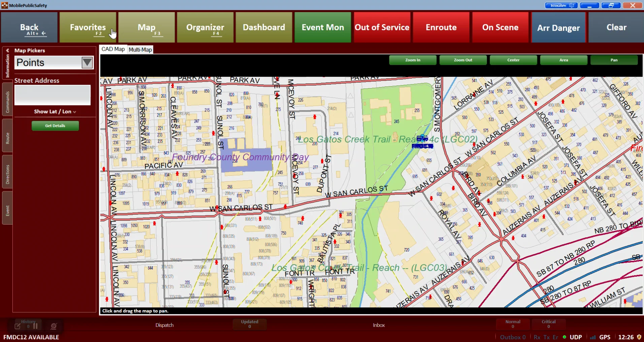Click the green UDP connection indicator
Viewport: 644px width, 342px height.
click(x=565, y=337)
